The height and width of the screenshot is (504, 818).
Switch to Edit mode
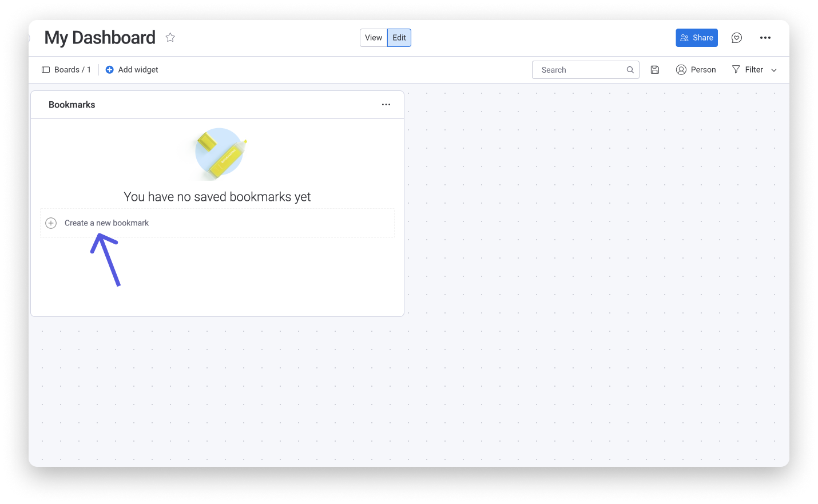[399, 38]
